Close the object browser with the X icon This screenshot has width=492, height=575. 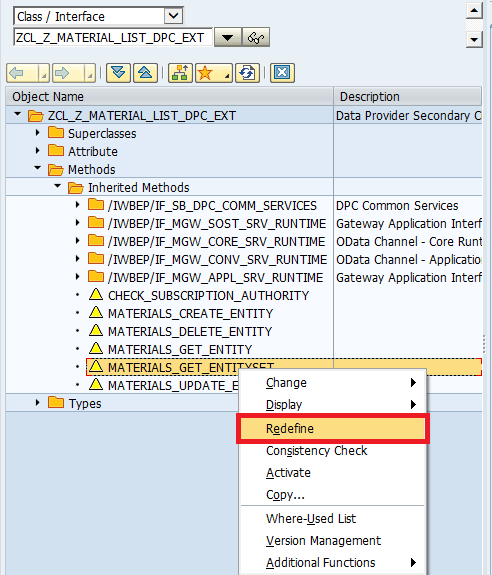point(282,73)
